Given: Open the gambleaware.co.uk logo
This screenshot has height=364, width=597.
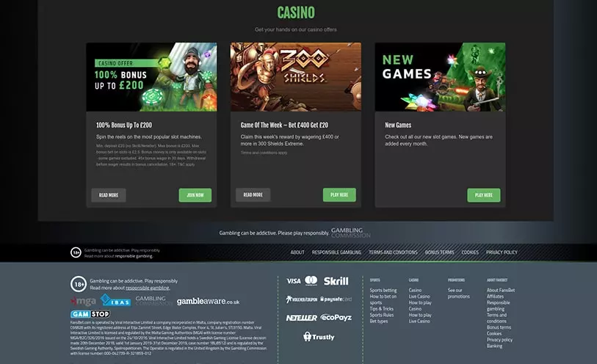Looking at the screenshot, I should (x=209, y=301).
